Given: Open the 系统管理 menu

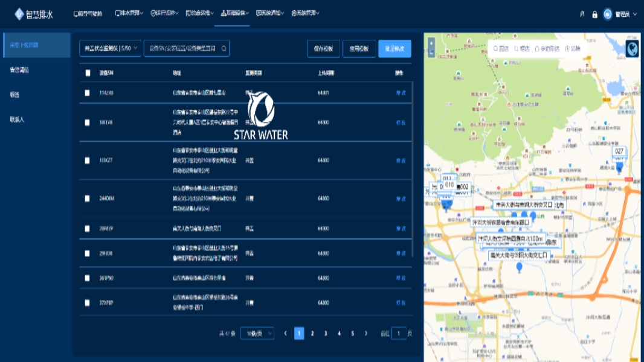Looking at the screenshot, I should [305, 13].
